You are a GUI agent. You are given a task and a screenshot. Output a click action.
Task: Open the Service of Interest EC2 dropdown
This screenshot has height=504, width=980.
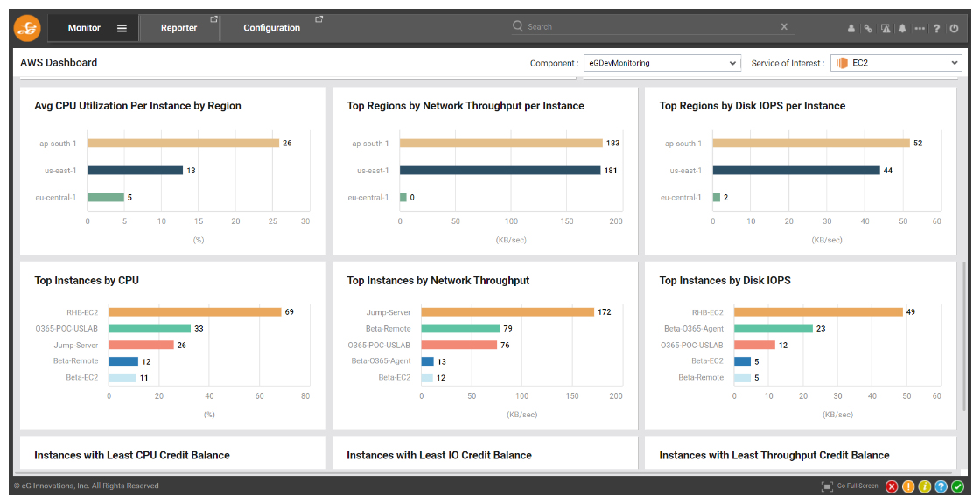896,63
